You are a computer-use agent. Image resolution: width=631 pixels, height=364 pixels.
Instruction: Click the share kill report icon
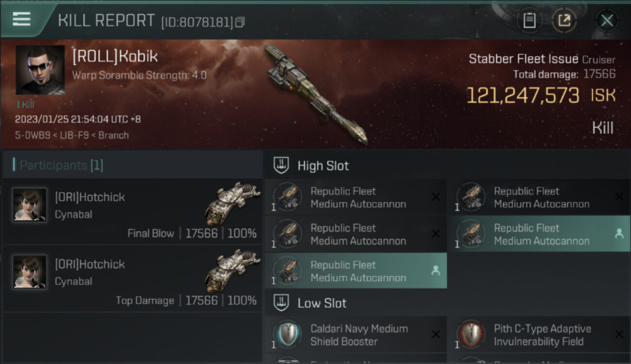point(564,20)
